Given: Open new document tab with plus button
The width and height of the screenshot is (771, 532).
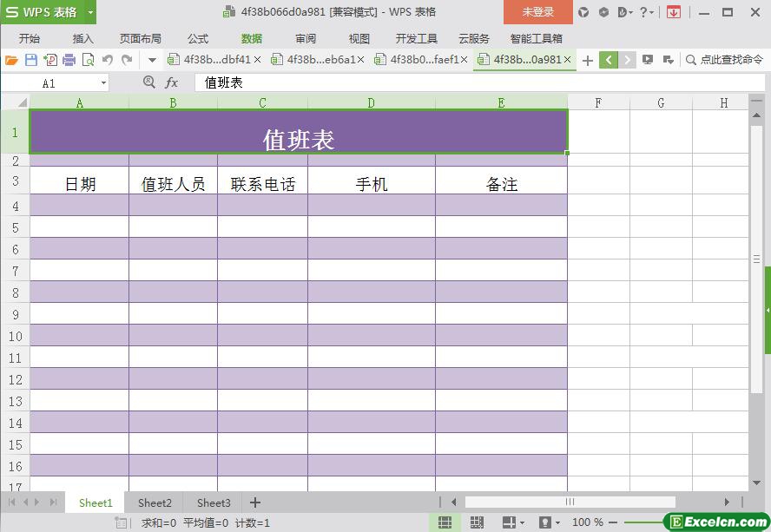Looking at the screenshot, I should [588, 60].
